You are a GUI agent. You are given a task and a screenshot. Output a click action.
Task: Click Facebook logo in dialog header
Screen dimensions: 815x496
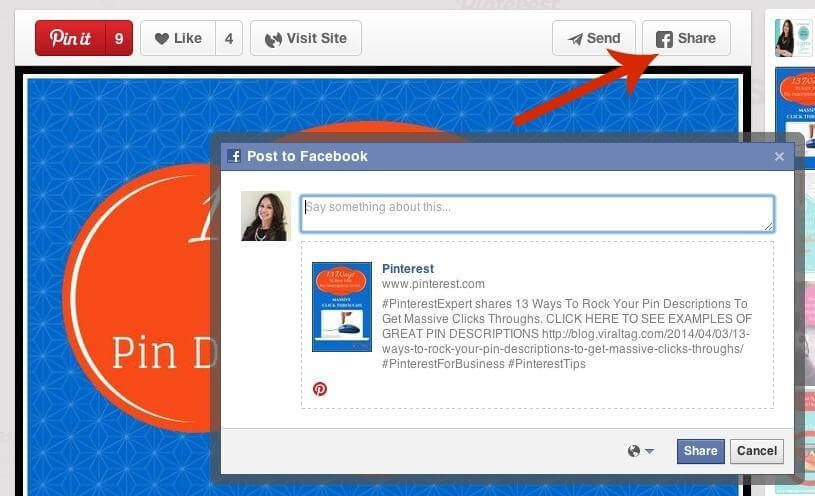tap(234, 156)
